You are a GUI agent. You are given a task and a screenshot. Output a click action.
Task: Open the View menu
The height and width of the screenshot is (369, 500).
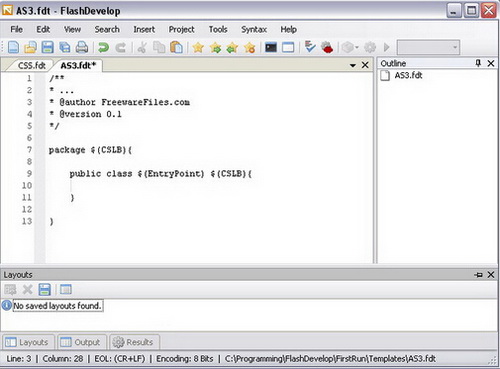click(x=72, y=29)
